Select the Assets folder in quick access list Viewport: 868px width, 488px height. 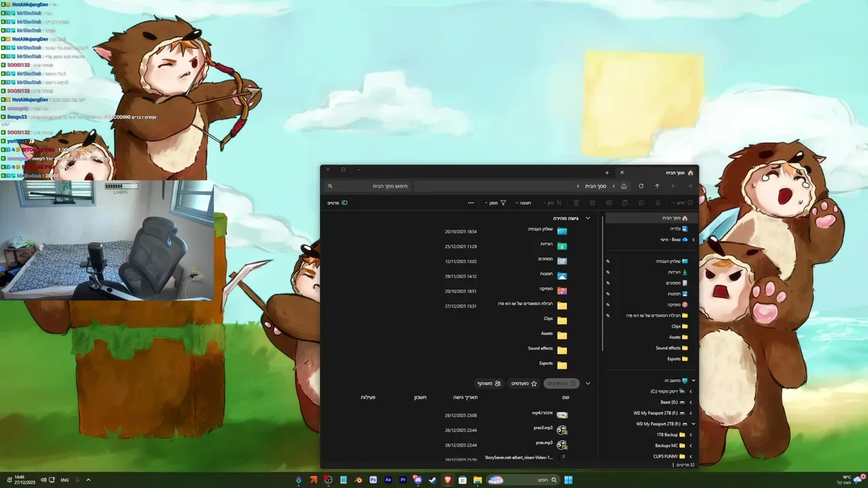553,334
